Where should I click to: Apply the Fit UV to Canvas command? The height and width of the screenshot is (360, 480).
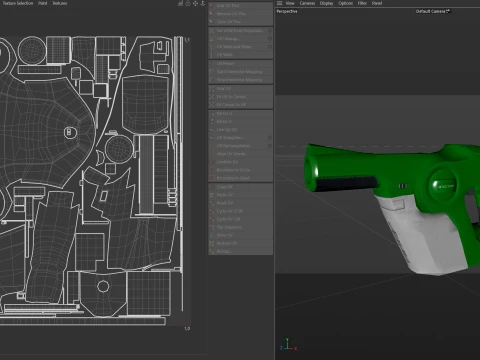click(240, 97)
